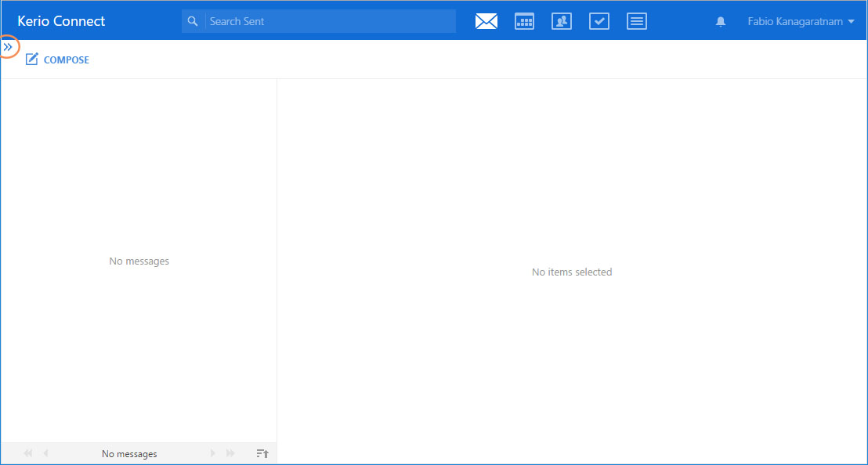Expand the folder sidebar with double-chevron
The image size is (868, 465).
click(x=8, y=48)
